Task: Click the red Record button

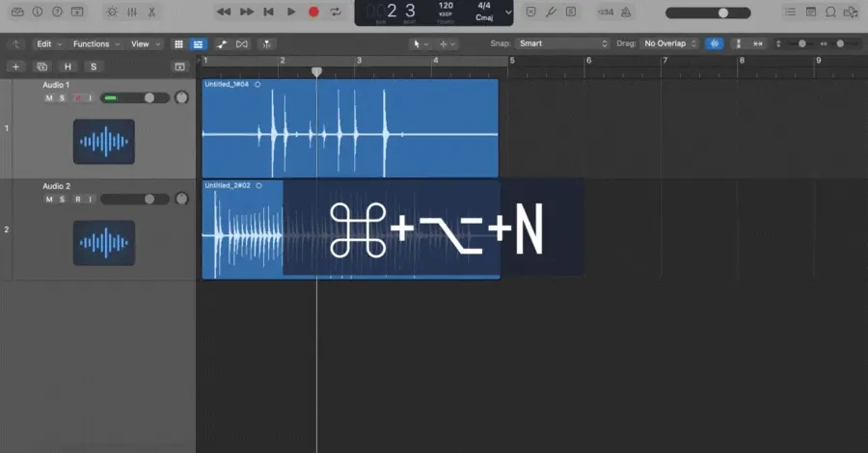Action: [313, 12]
